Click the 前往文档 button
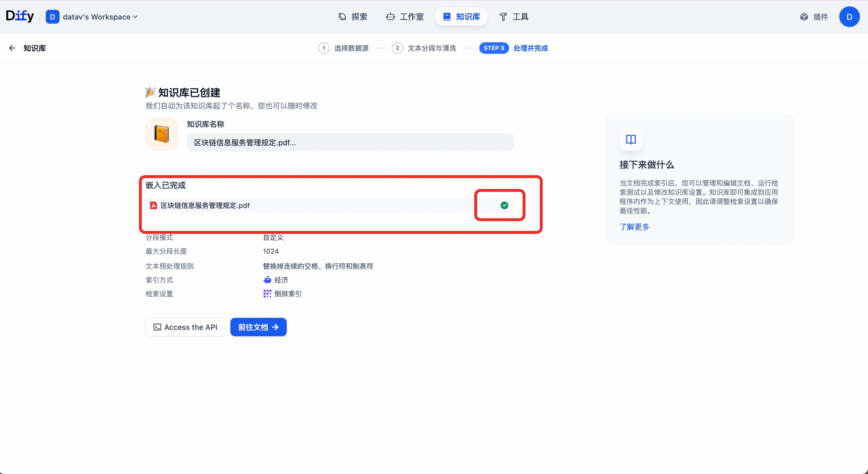Image resolution: width=868 pixels, height=474 pixels. (259, 327)
